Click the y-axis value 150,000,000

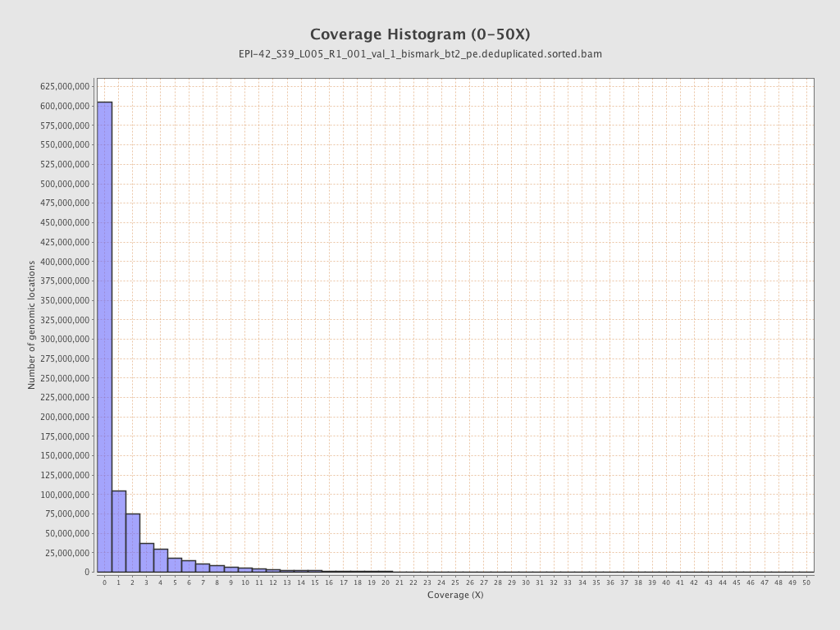[65, 456]
